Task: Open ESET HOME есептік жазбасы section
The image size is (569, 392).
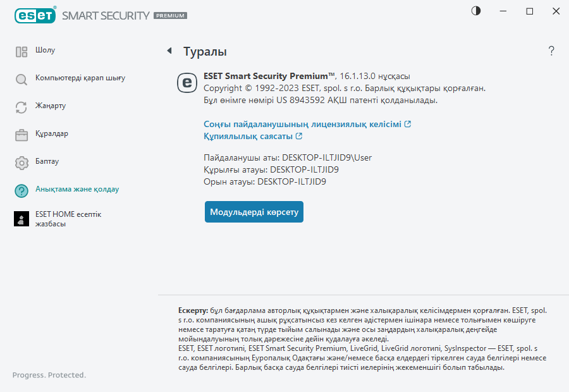Action: coord(68,219)
